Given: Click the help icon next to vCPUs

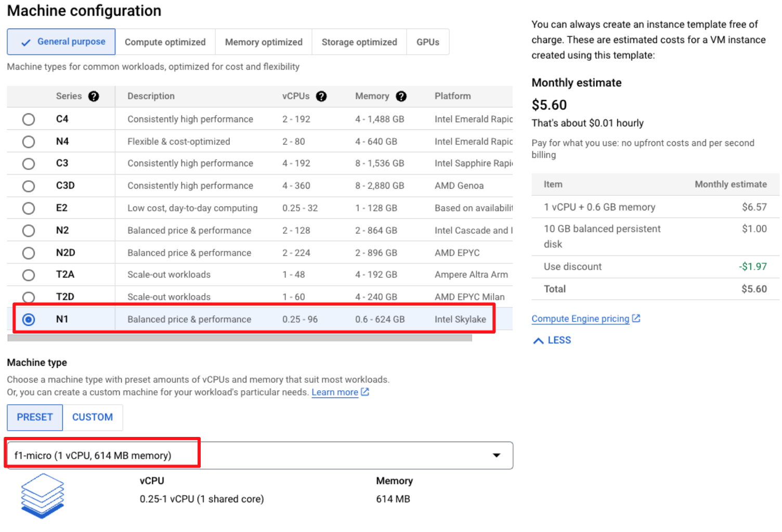Looking at the screenshot, I should coord(321,96).
